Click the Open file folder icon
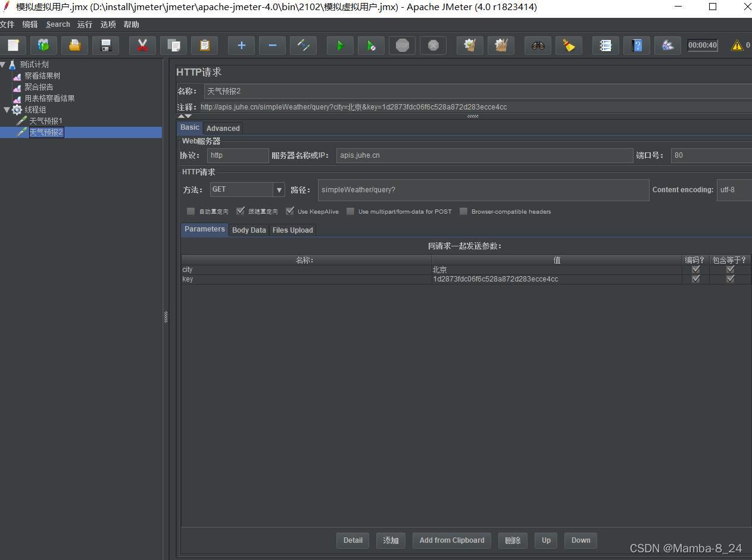Viewport: 752px width, 560px height. 74,45
